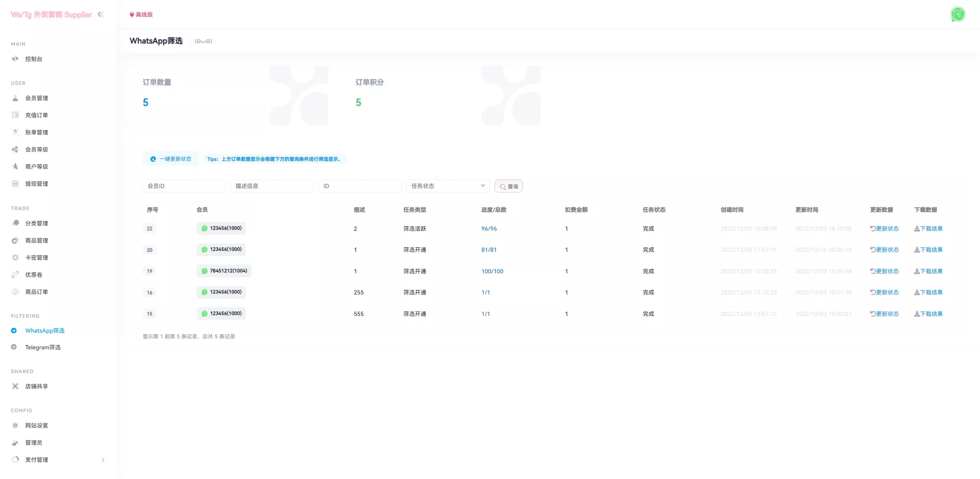The height and width of the screenshot is (479, 980).
Task: Go to 卡密管理 in sidebar
Action: click(x=37, y=258)
